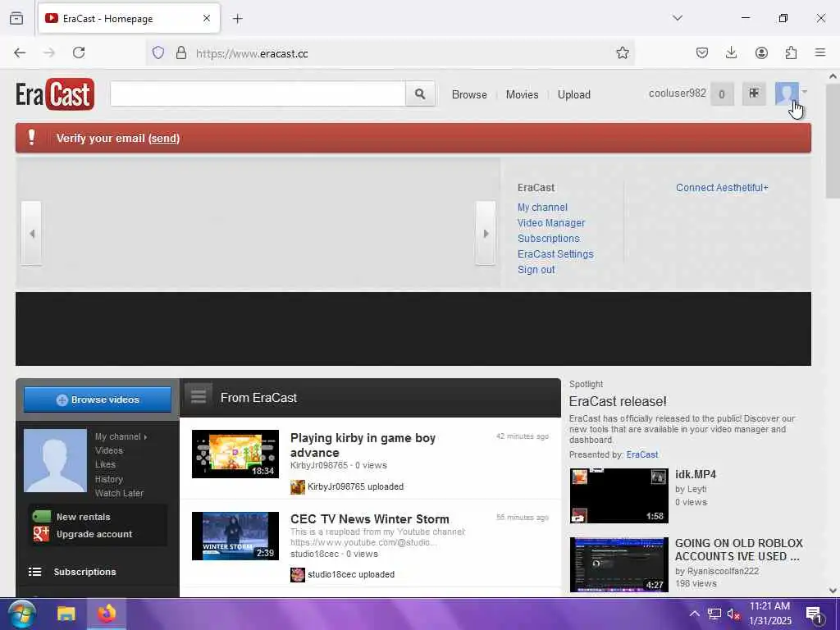Click inside the EraCast search field

258,94
